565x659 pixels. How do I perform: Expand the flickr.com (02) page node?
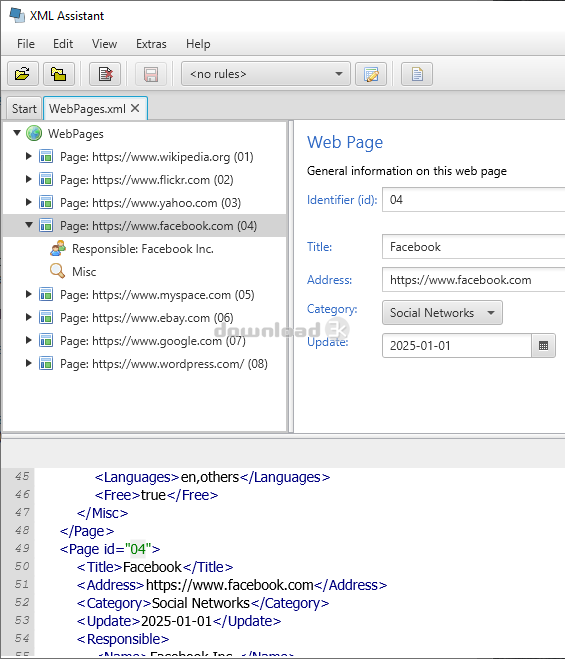coord(29,179)
